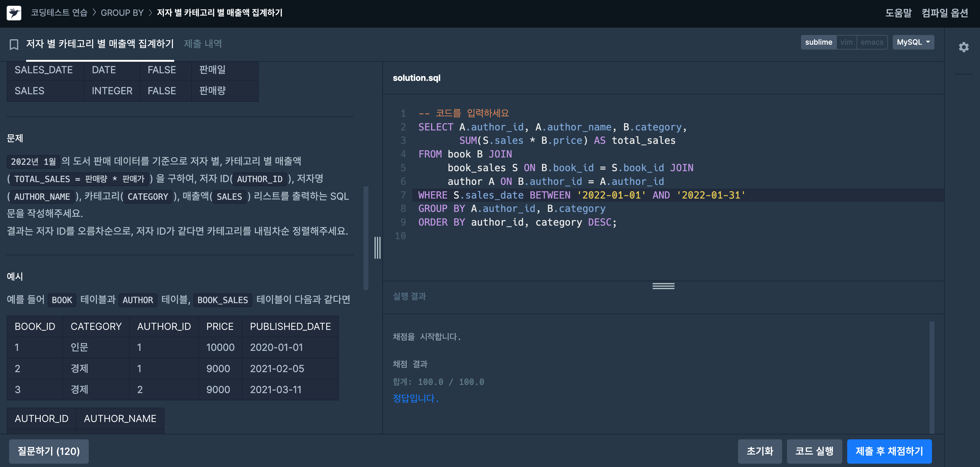Open GROUP BY breadcrumb link
The width and height of the screenshot is (980, 467).
[122, 13]
